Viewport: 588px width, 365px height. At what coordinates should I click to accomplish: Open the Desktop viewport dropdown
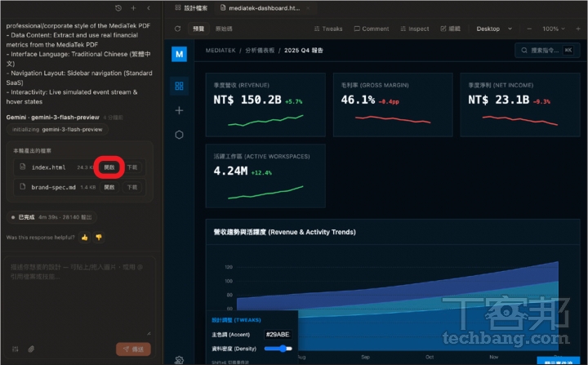494,29
